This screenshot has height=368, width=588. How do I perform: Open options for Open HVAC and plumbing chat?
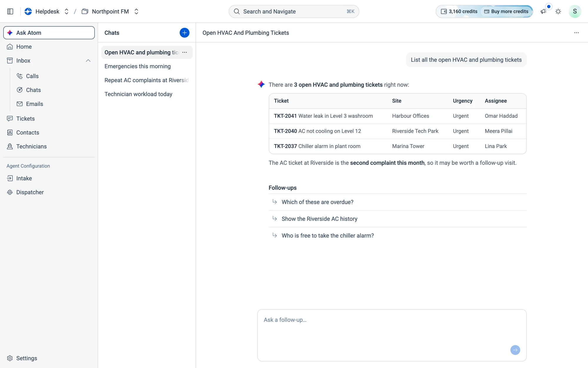point(185,52)
